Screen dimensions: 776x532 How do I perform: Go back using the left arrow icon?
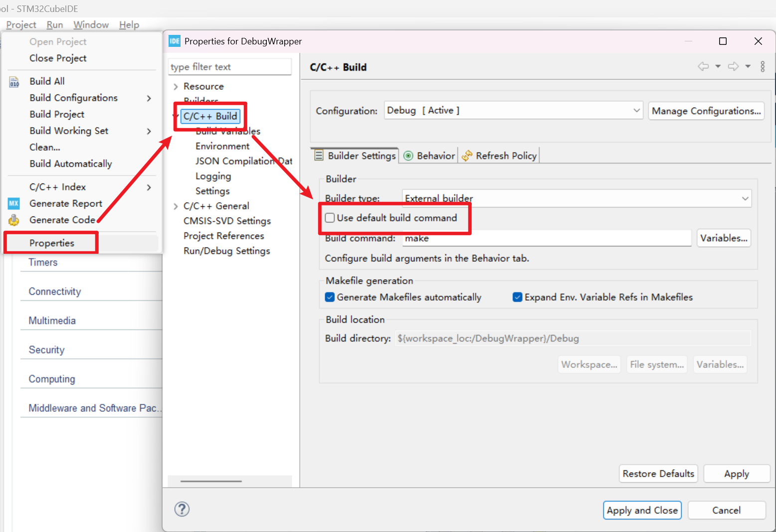[x=703, y=66]
